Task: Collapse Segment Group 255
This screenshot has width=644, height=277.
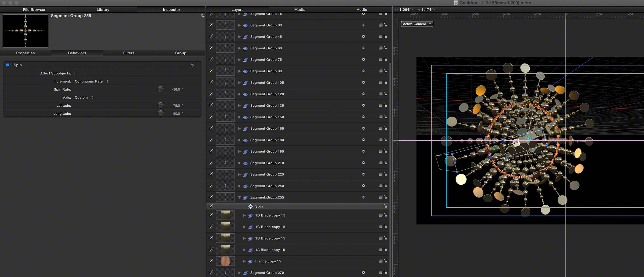Action: click(239, 197)
